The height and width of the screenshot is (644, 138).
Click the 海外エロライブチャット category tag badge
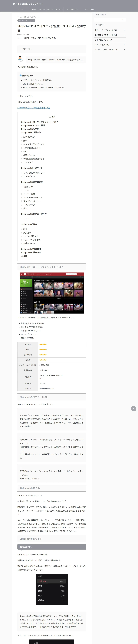26,21
